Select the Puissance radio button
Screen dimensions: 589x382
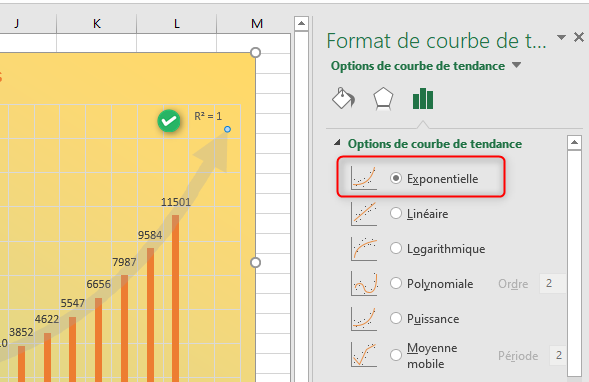pos(396,319)
